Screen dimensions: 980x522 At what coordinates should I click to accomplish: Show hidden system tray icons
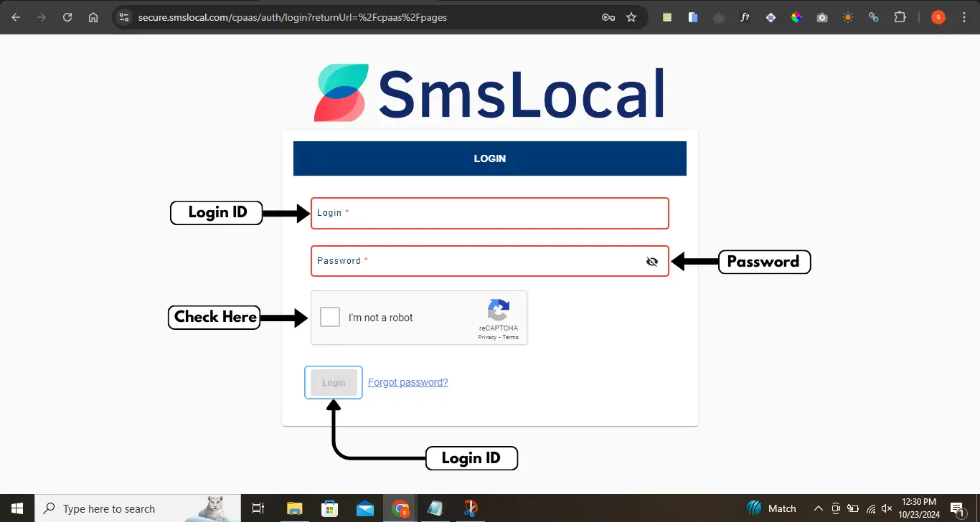(817, 508)
